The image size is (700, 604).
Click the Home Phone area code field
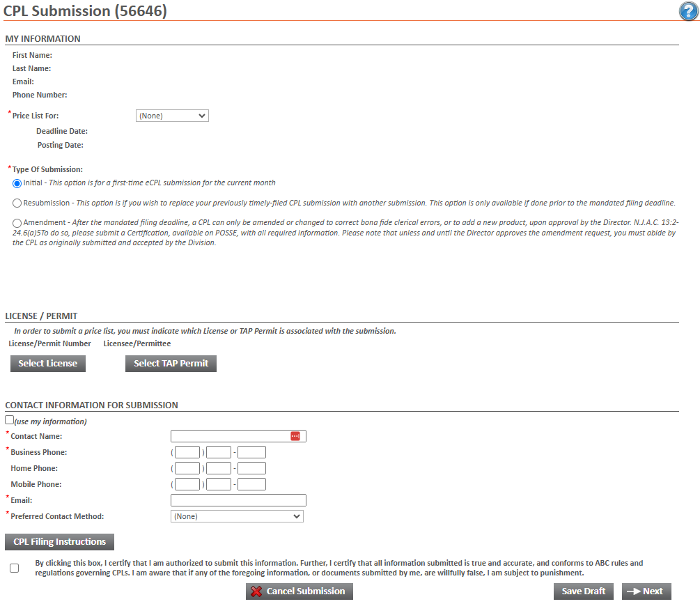(187, 468)
